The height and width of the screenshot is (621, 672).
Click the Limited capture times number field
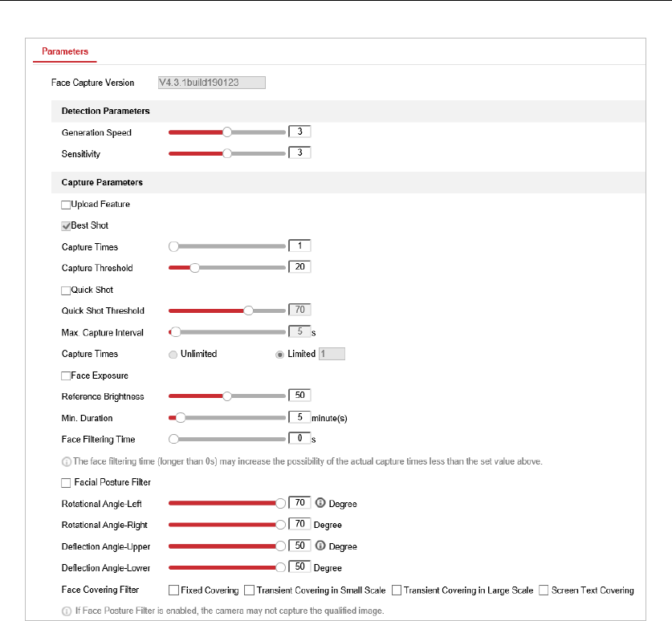(x=332, y=354)
